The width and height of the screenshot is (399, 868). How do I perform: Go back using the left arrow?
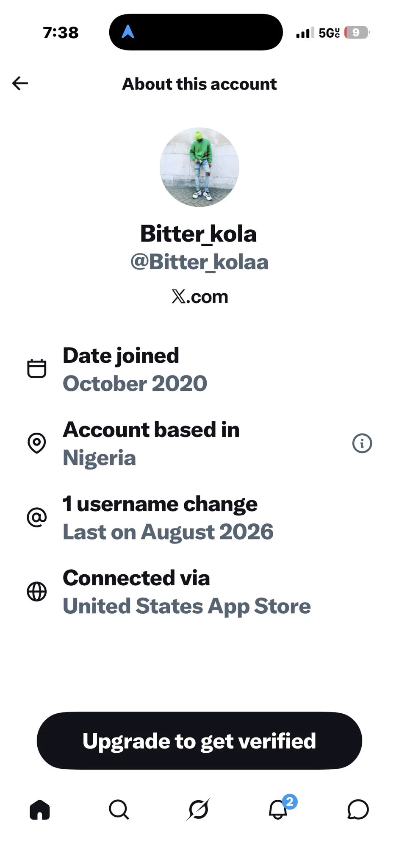(20, 83)
